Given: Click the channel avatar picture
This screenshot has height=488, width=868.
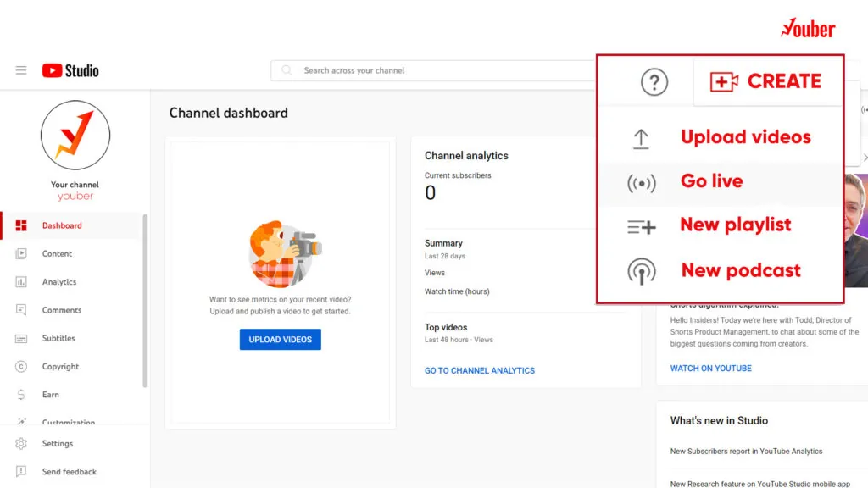Looking at the screenshot, I should (75, 135).
